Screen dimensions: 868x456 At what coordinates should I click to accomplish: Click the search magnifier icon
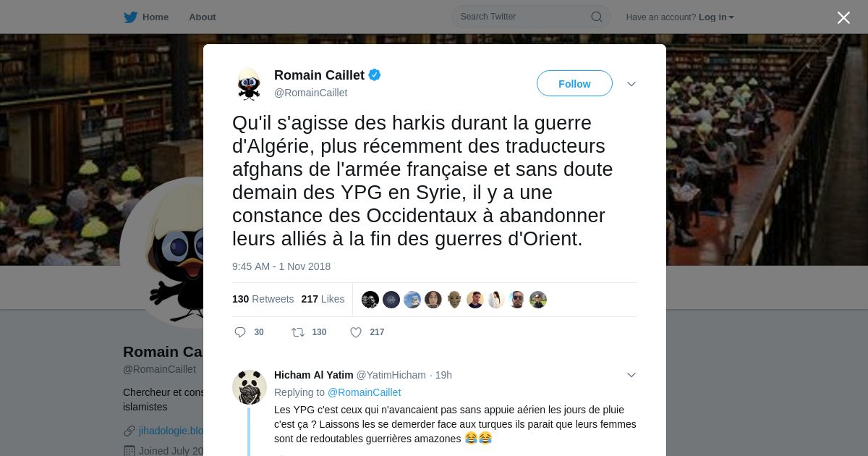click(x=597, y=17)
